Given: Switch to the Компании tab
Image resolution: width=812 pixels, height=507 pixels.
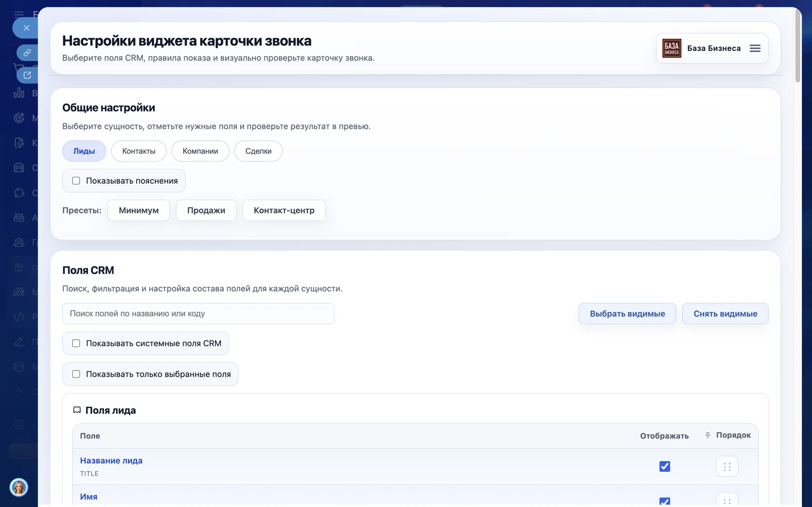Looking at the screenshot, I should (x=200, y=151).
